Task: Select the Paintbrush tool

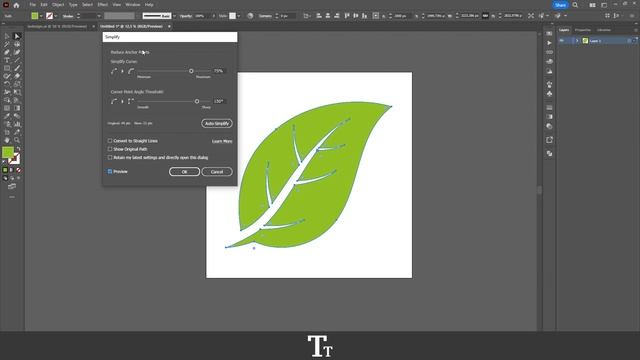Action: (17, 68)
